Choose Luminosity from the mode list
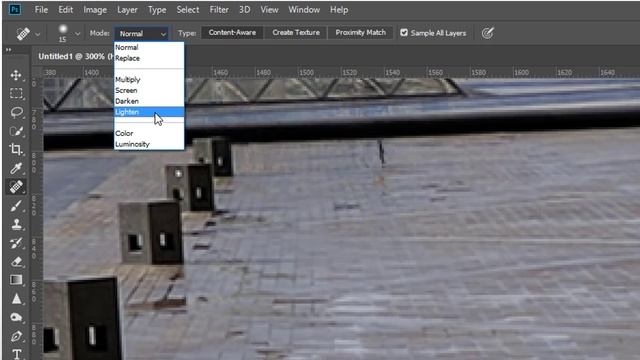640x360 pixels. (x=149, y=144)
